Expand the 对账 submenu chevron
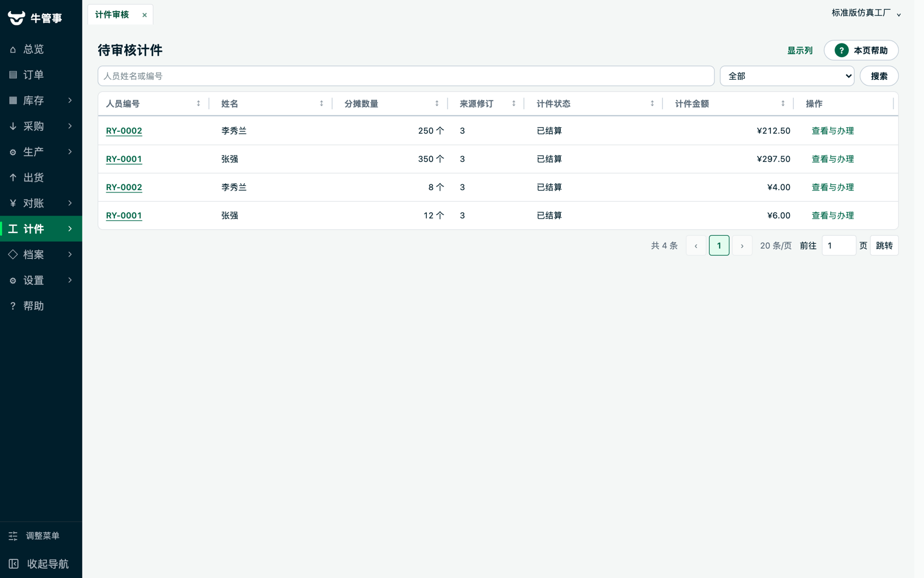The height and width of the screenshot is (578, 924). pos(70,203)
